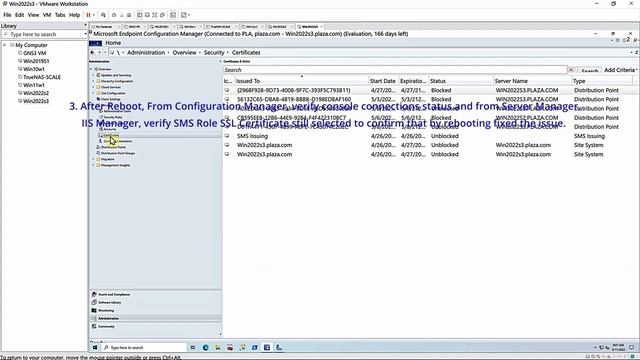Click the Send Ctrl+Alt+Del toolbar icon

tap(103, 15)
